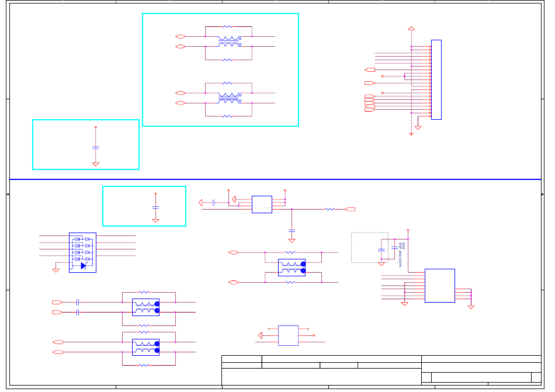
Task: Select the series resistor right of the top-center IC
Action: point(330,210)
